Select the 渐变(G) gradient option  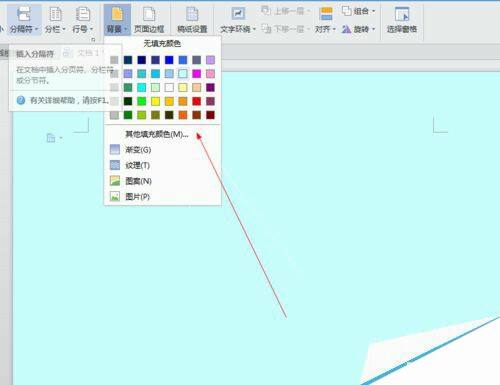(x=138, y=150)
